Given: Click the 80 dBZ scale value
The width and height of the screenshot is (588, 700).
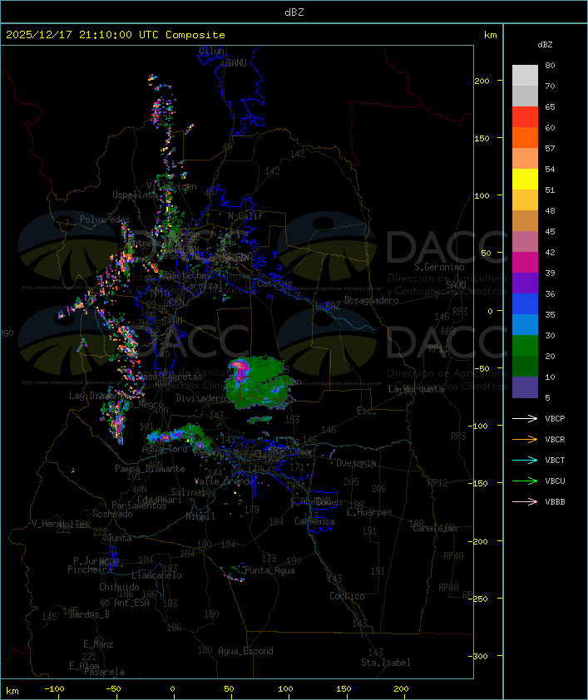Looking at the screenshot, I should click(x=550, y=65).
